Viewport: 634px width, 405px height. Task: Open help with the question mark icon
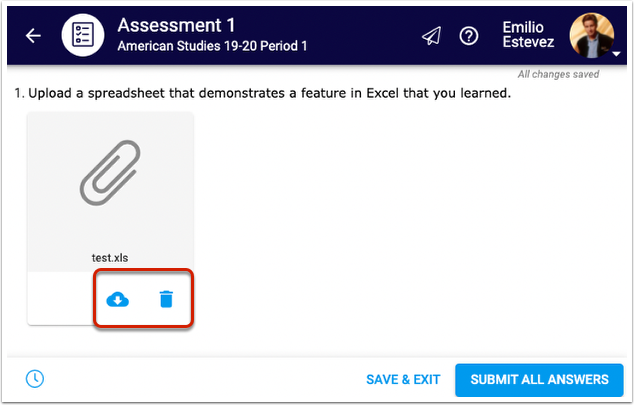coord(468,36)
